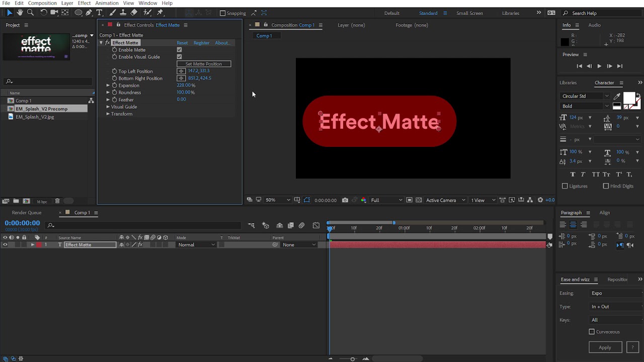This screenshot has width=644, height=362.
Task: Select the Horizontal Type tool
Action: [99, 13]
